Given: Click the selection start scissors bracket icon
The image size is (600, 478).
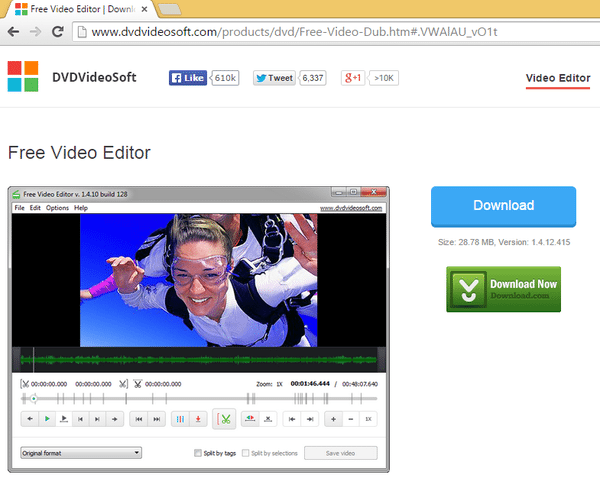Looking at the screenshot, I should click(x=24, y=384).
